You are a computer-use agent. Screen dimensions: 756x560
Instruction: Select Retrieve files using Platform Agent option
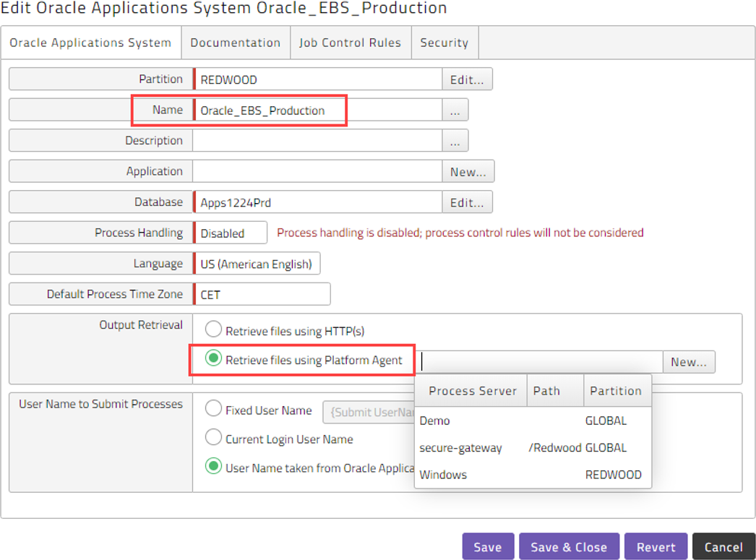coord(214,358)
